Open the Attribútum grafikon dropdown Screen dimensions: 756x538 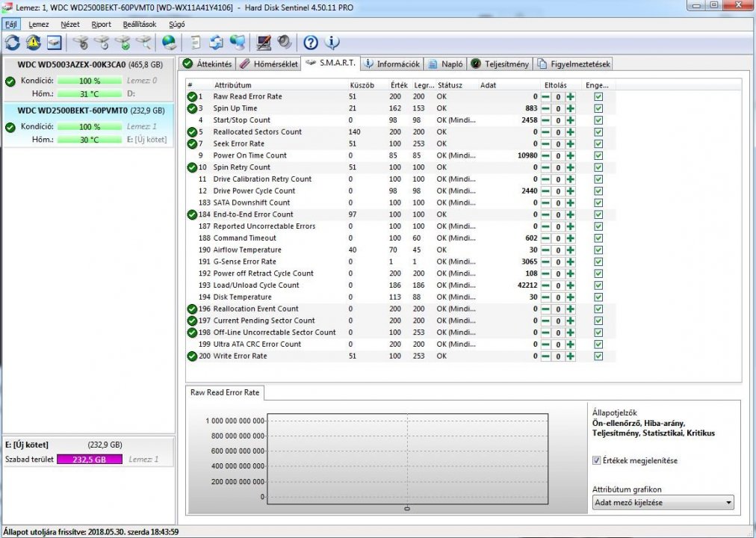coord(663,502)
